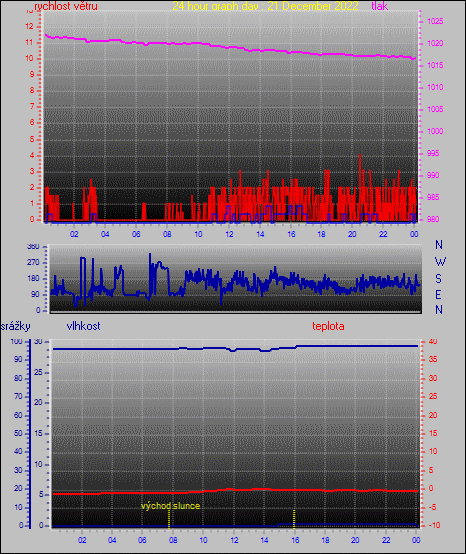Click the temperature axis value 0

[431, 488]
